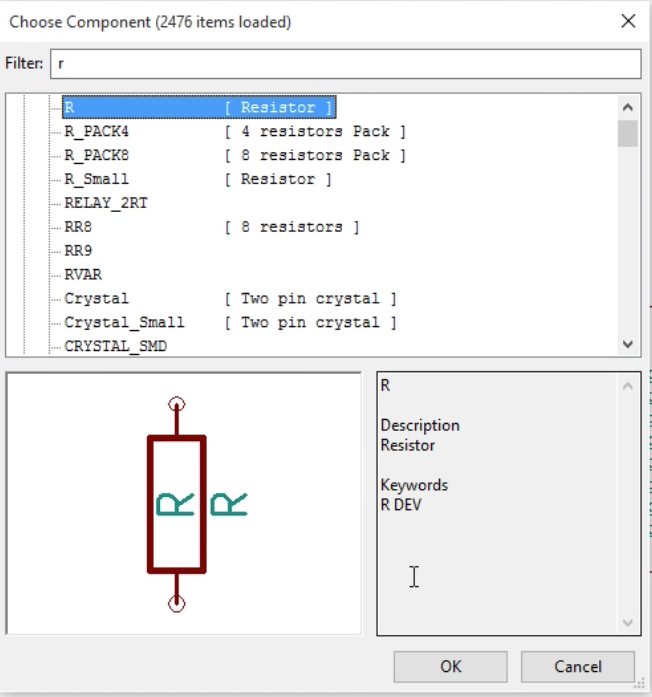Click the component list scrollbar thumb
This screenshot has height=697, width=652.
point(628,133)
